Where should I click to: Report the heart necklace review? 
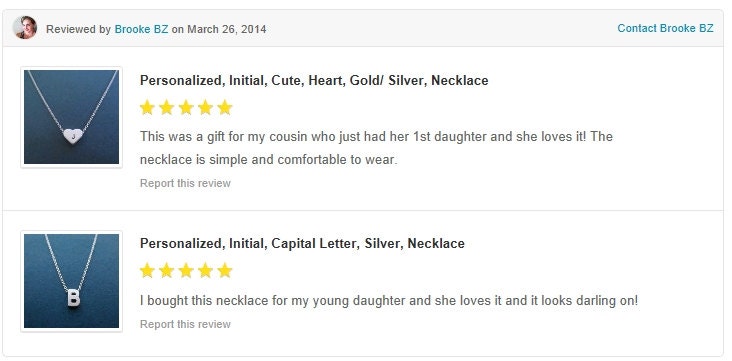(x=185, y=183)
